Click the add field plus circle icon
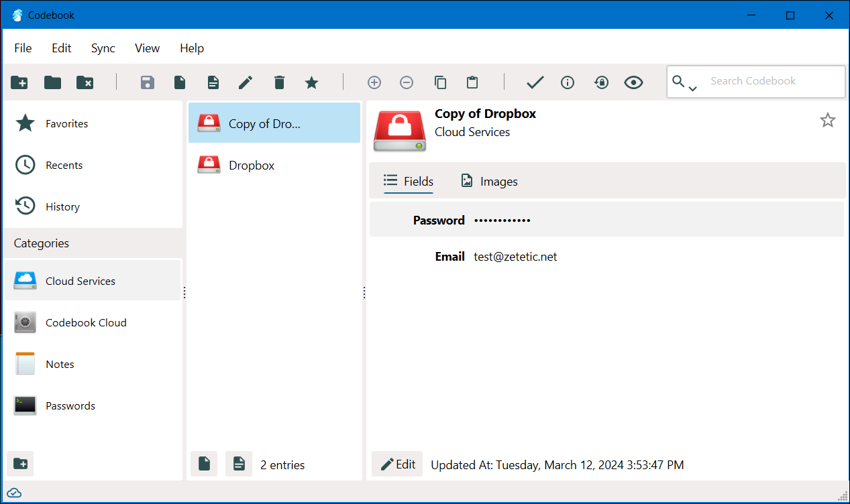The image size is (850, 504). [374, 82]
